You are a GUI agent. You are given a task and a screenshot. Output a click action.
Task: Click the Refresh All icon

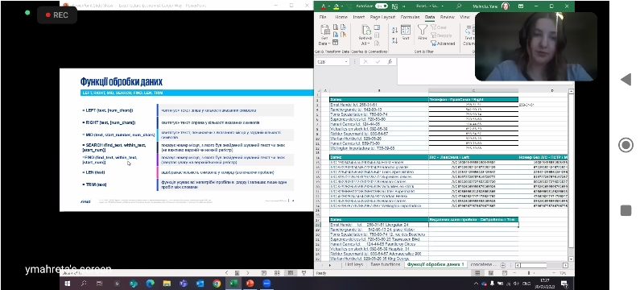[x=366, y=30]
